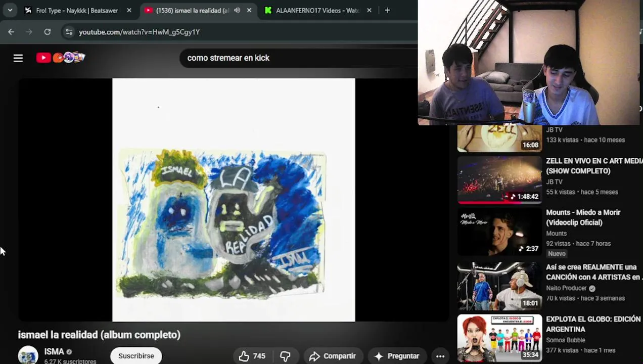Click the video title ismael la realidad
The width and height of the screenshot is (643, 364).
[x=99, y=335]
